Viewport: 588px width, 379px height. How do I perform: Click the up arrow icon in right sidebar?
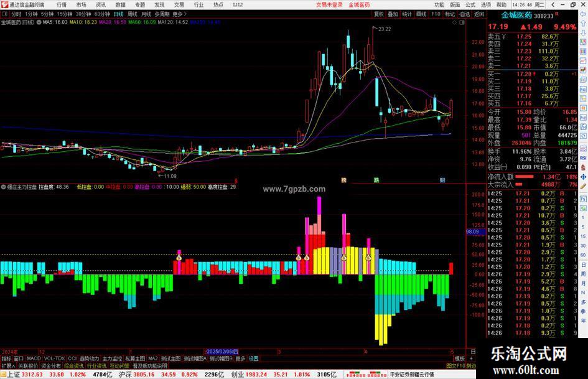(x=583, y=24)
